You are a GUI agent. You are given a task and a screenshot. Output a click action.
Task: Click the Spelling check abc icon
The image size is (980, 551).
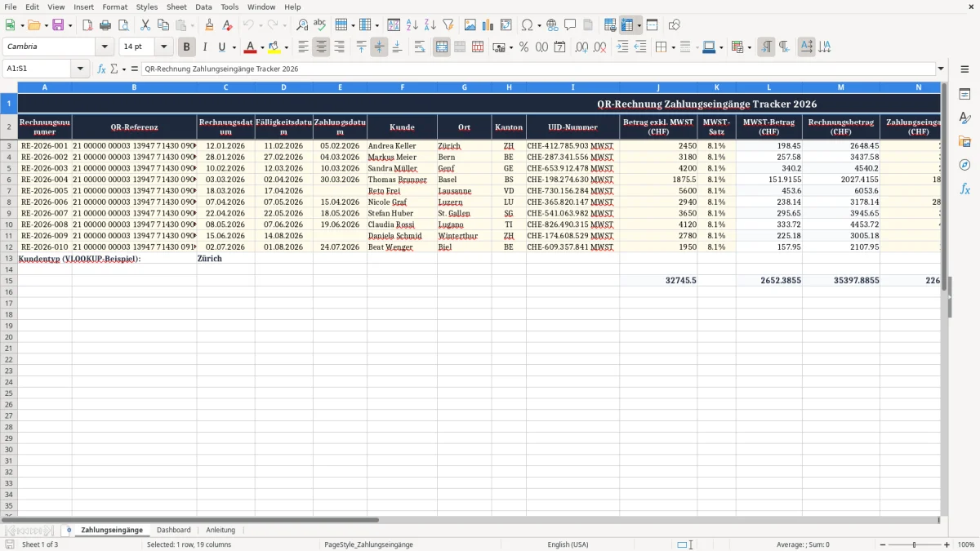[320, 25]
